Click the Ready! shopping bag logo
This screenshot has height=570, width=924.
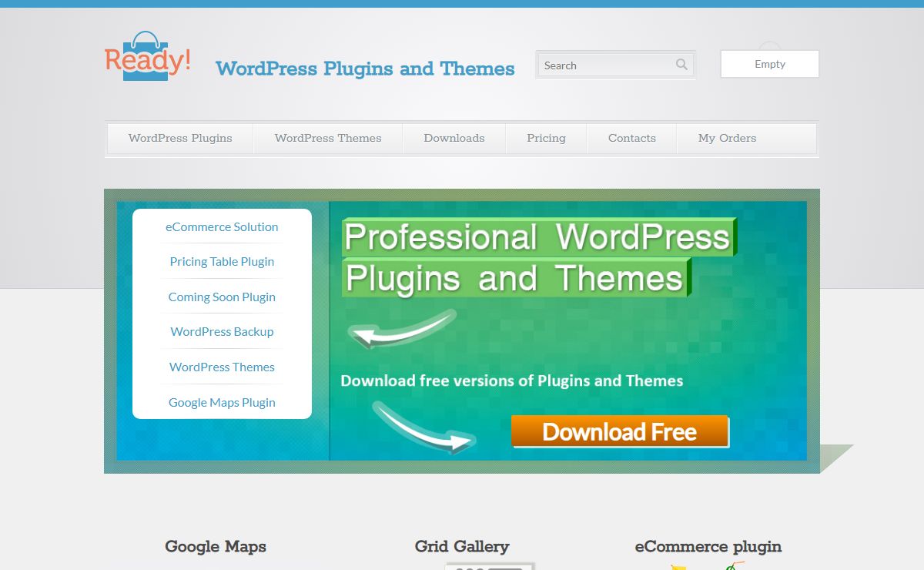[x=147, y=57]
